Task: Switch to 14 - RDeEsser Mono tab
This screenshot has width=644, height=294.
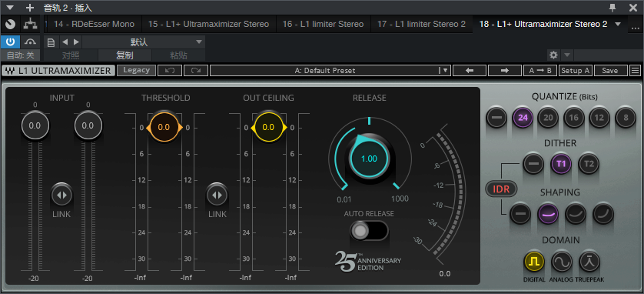Action: click(x=94, y=25)
